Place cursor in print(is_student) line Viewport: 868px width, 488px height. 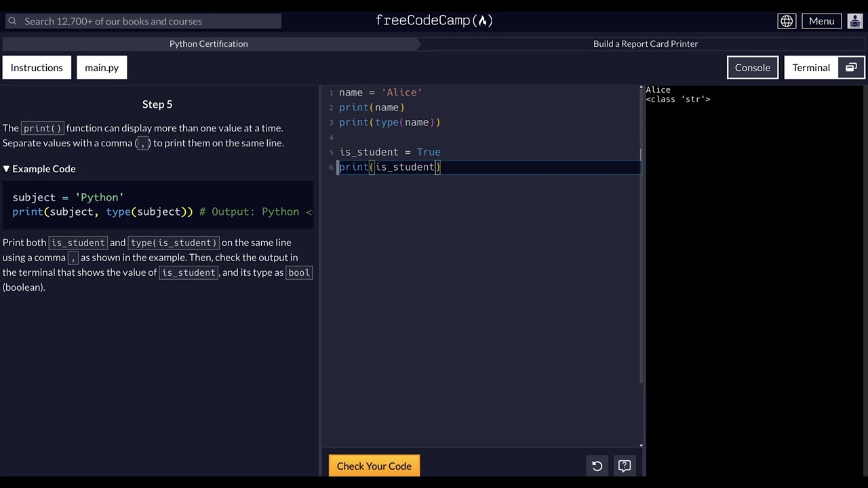tap(390, 167)
